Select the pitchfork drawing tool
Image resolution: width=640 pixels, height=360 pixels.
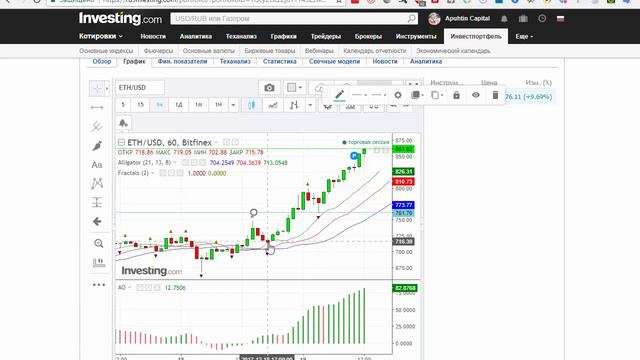coord(97,126)
